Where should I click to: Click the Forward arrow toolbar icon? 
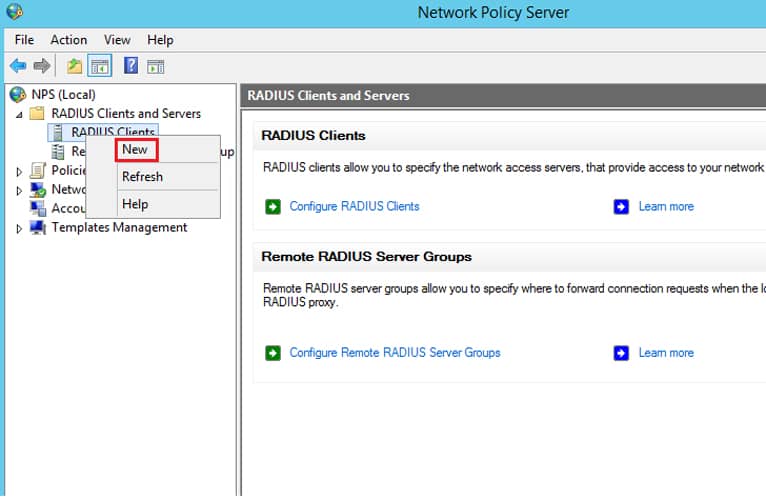pyautogui.click(x=42, y=66)
